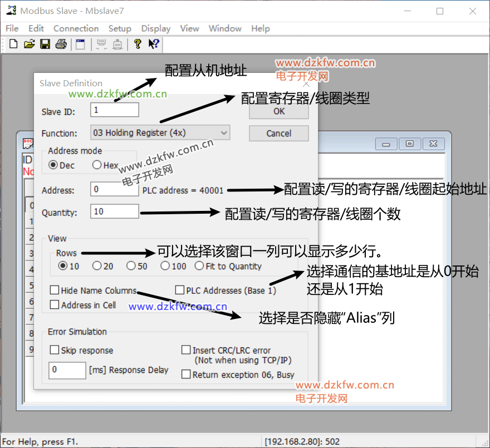Select the 50 rows radio option
Screen dimensions: 490x448
[x=131, y=266]
